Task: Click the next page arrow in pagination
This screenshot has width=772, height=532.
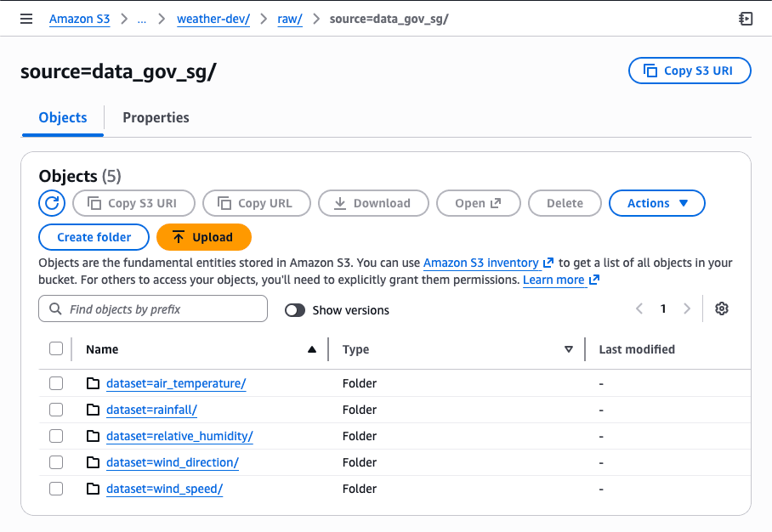Action: (x=687, y=309)
